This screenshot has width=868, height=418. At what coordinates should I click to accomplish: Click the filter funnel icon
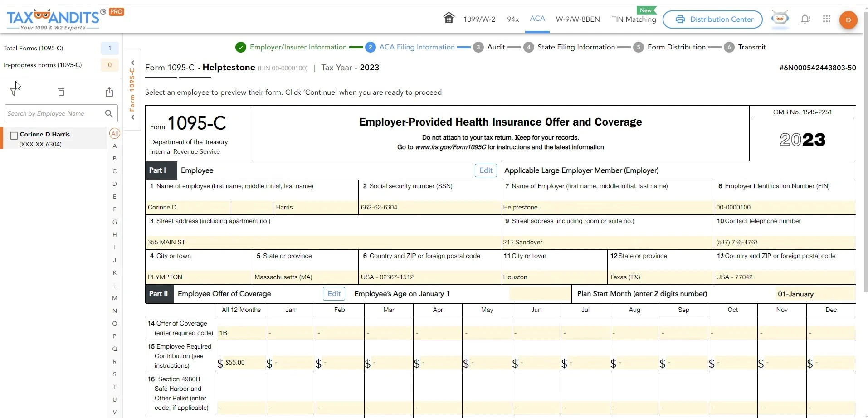(14, 92)
